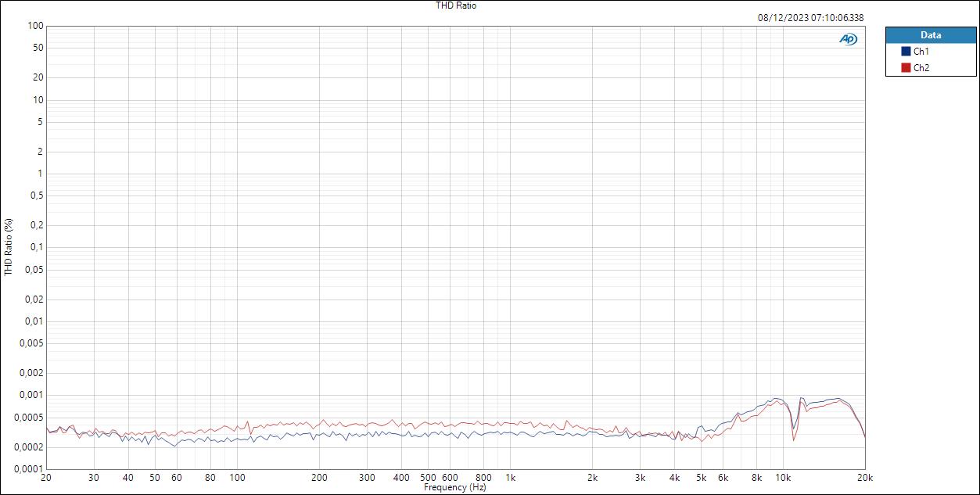Click the legend box border frame
Image resolution: width=980 pixels, height=495 pixels.
coord(885,51)
